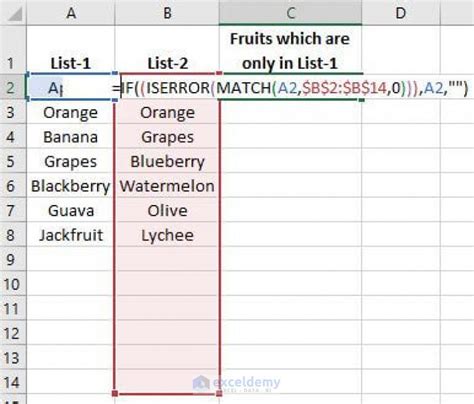Select row 9 header
Viewport: 474px width, 404px height.
coord(13,259)
